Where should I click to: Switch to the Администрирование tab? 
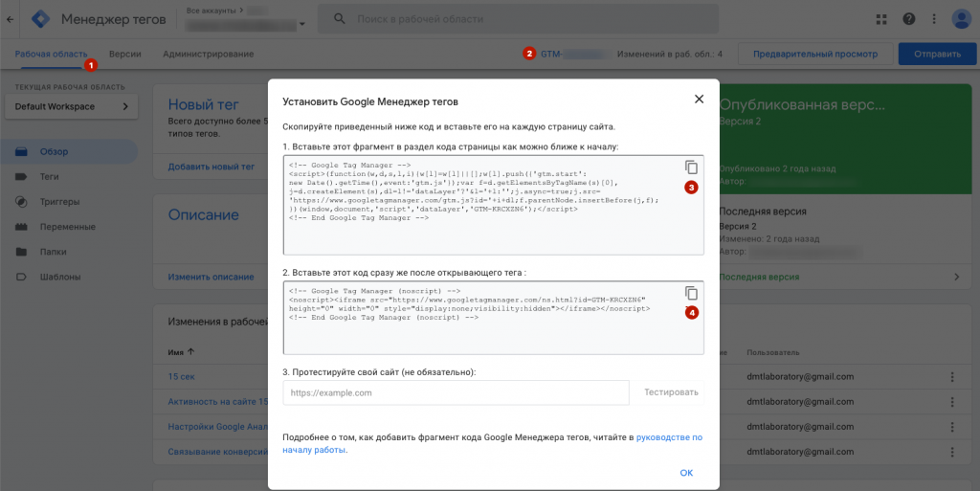tap(208, 55)
